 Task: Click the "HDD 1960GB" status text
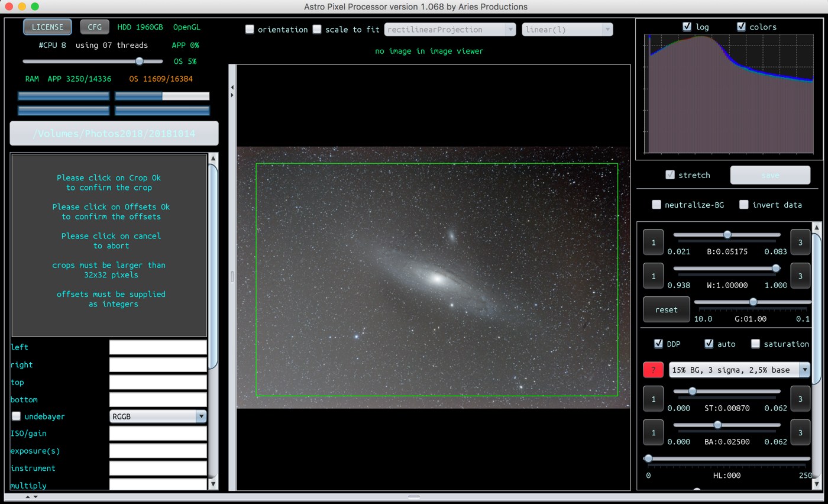[x=140, y=27]
